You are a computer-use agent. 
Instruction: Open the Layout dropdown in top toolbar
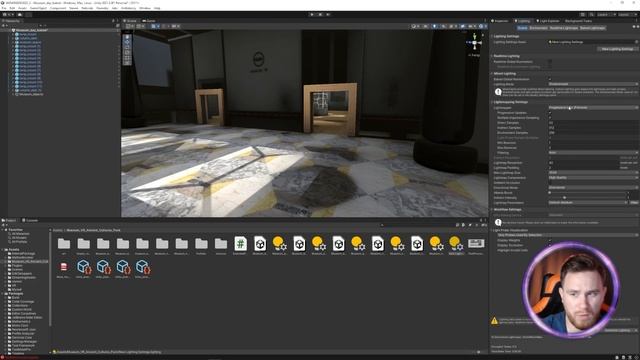click(624, 14)
